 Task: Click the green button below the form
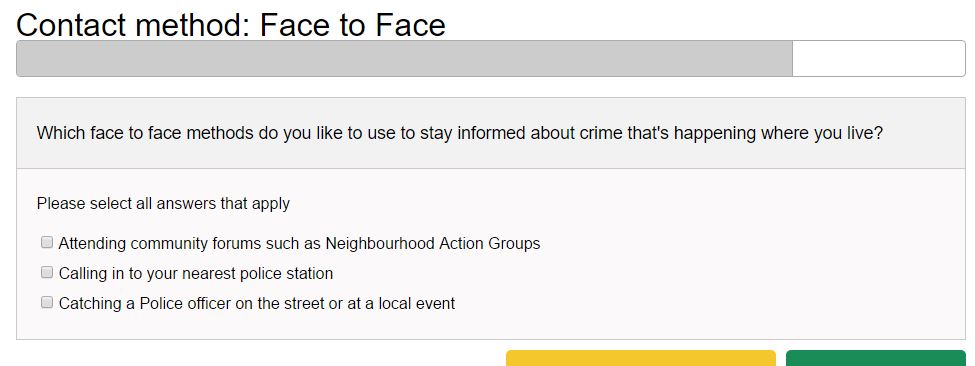pyautogui.click(x=876, y=358)
